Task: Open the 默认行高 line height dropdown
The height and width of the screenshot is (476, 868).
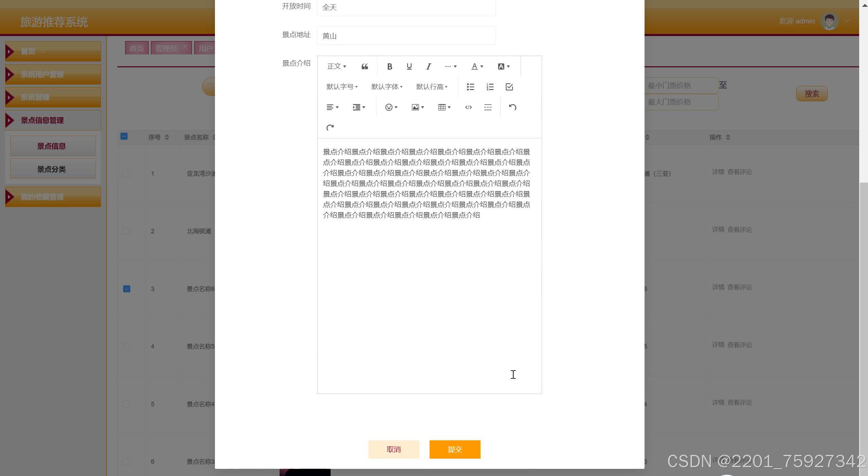Action: pyautogui.click(x=432, y=87)
